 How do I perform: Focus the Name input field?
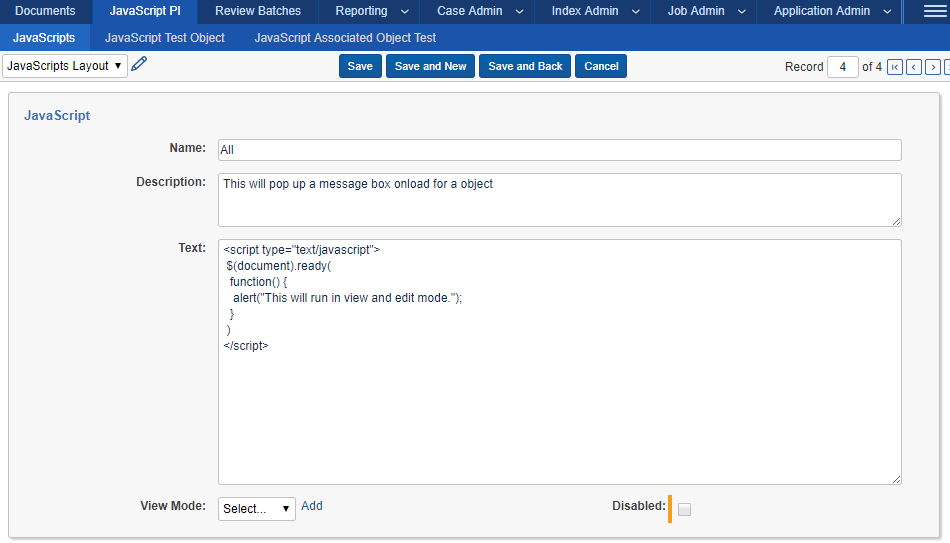pos(560,150)
